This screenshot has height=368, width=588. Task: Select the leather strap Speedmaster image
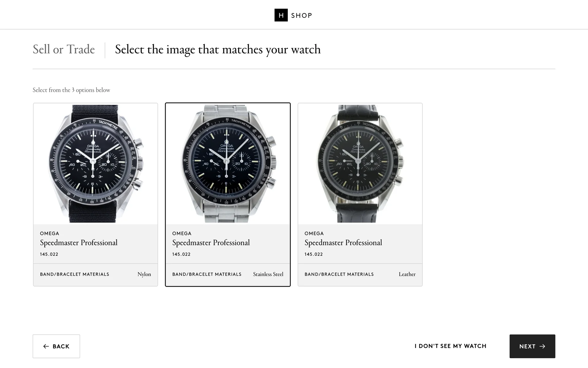[x=360, y=164]
